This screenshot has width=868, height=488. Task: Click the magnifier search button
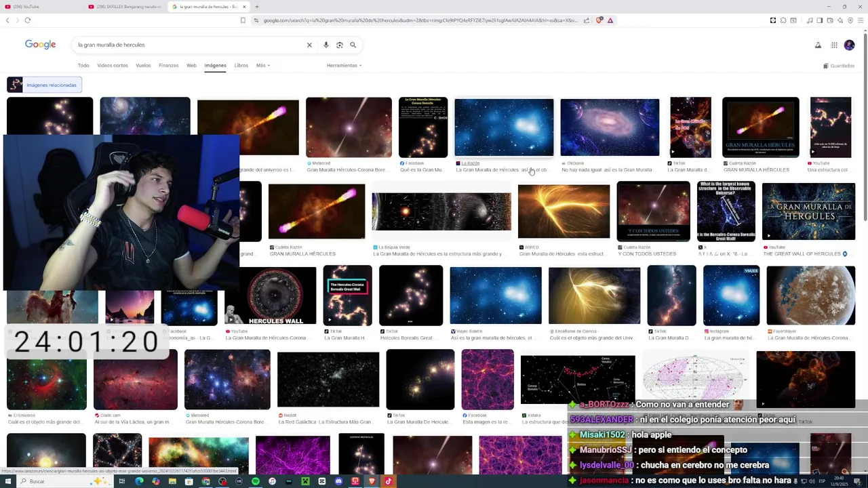tap(353, 45)
